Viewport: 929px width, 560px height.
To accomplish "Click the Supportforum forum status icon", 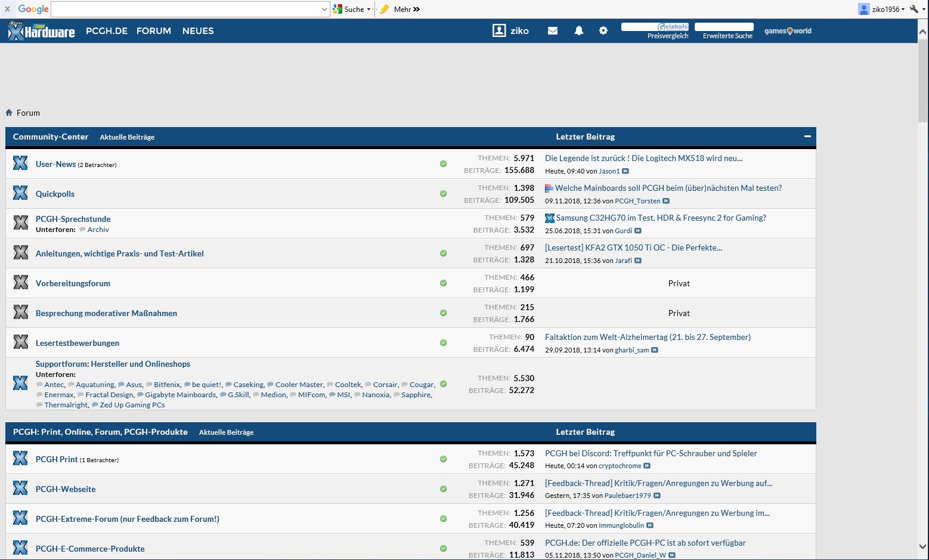I will (x=20, y=383).
